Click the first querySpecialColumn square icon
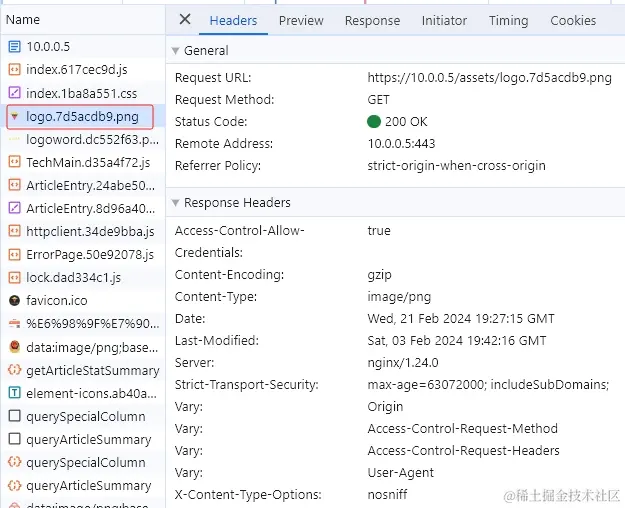The height and width of the screenshot is (508, 625). click(x=14, y=416)
